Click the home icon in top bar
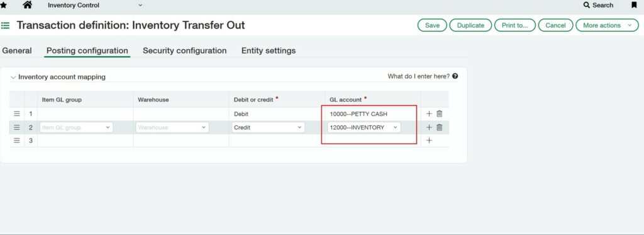The image size is (644, 235). pyautogui.click(x=27, y=5)
